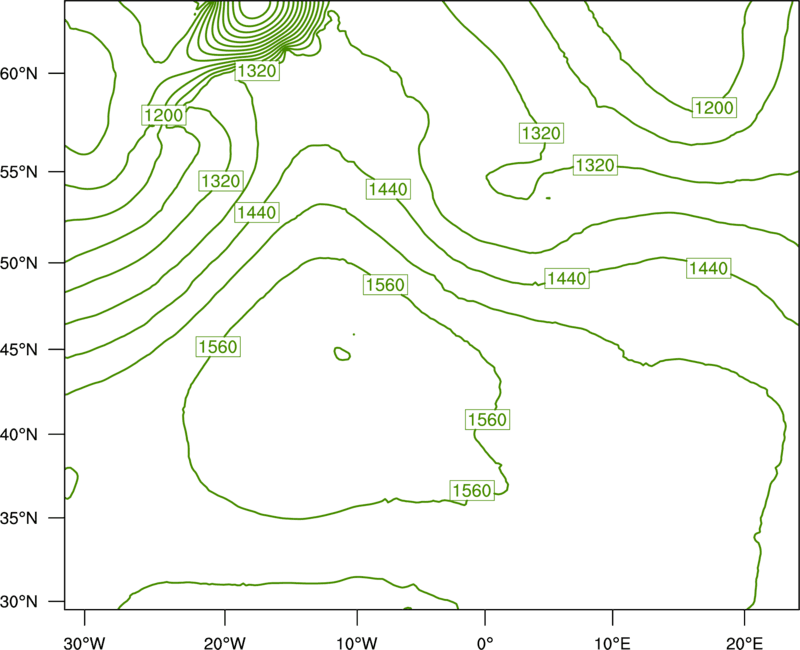Select the 30°N latitude axis label

point(19,602)
